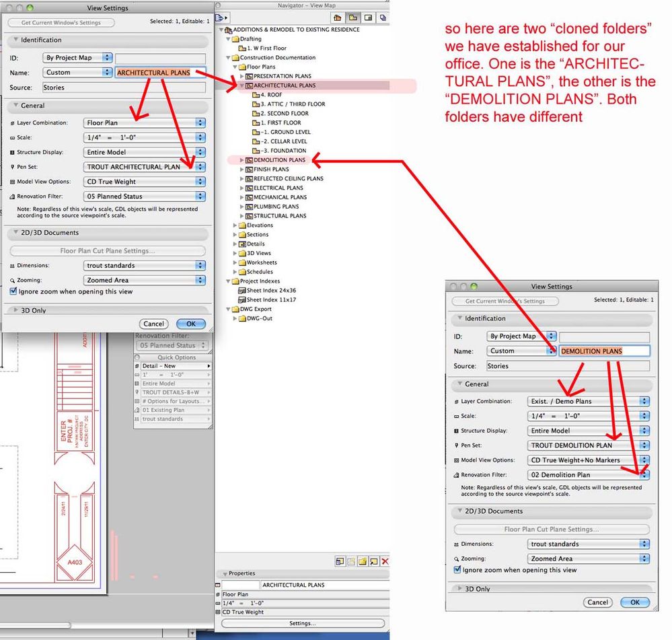Click Get Current Window's Settings in left dialog
Image resolution: width=672 pixels, height=640 pixels.
[x=61, y=23]
